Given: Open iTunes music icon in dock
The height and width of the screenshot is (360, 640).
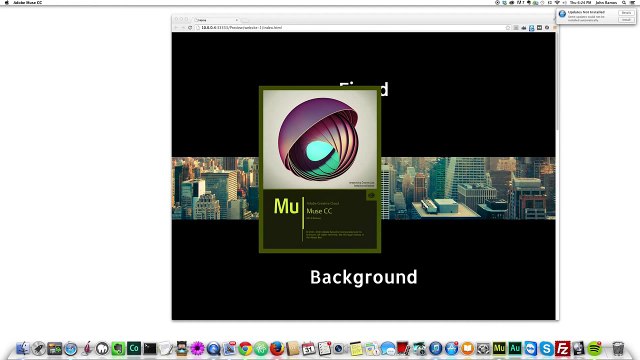Looking at the screenshot, I should [436, 348].
